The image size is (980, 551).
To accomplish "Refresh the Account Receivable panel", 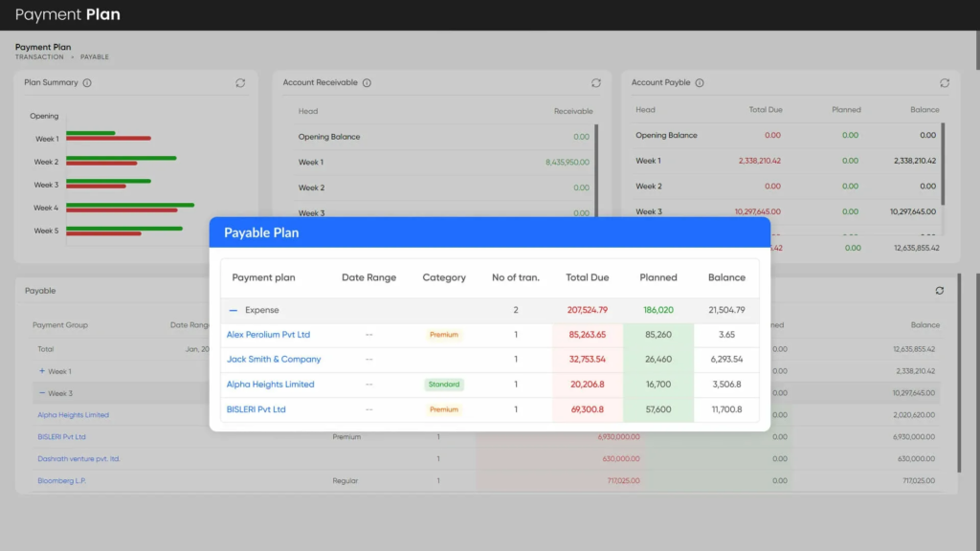I will click(596, 83).
